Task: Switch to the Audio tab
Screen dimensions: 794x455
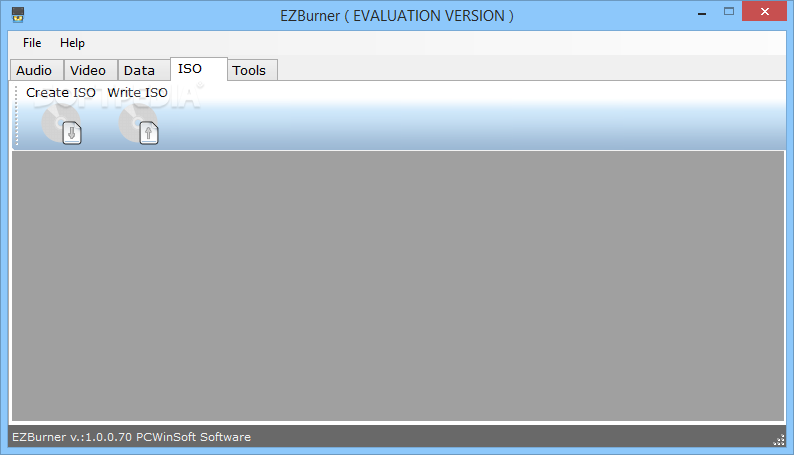Action: (36, 70)
